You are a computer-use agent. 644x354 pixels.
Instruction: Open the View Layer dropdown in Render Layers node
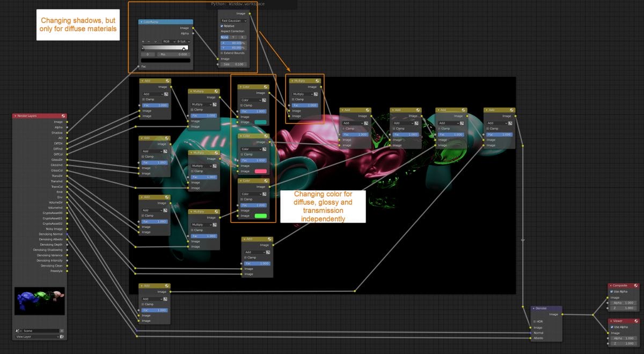coord(34,337)
